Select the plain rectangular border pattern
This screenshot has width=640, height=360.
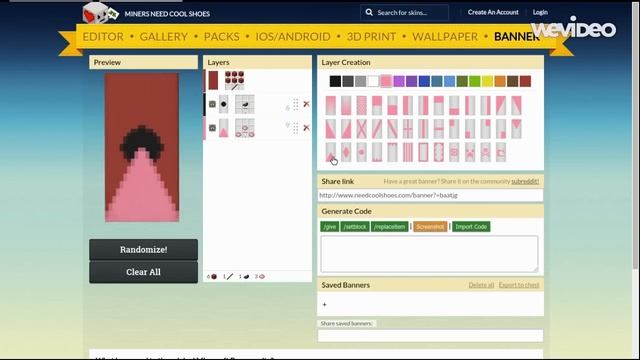[423, 152]
